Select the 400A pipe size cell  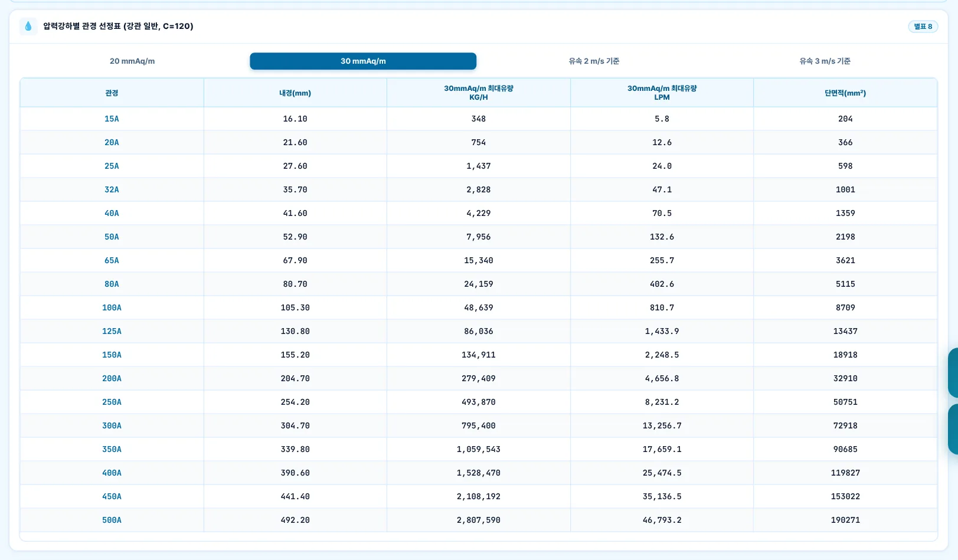point(112,473)
